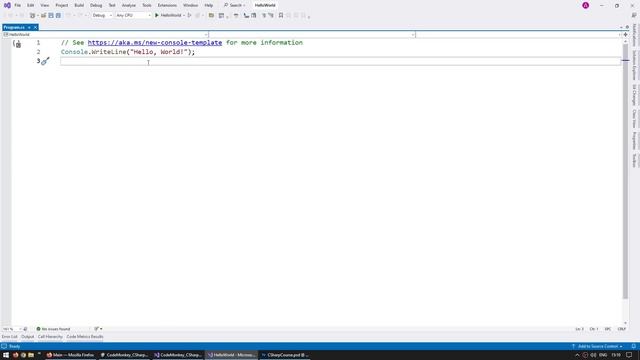Click the Open File toolbar icon
The width and height of the screenshot is (640, 360).
pos(43,16)
